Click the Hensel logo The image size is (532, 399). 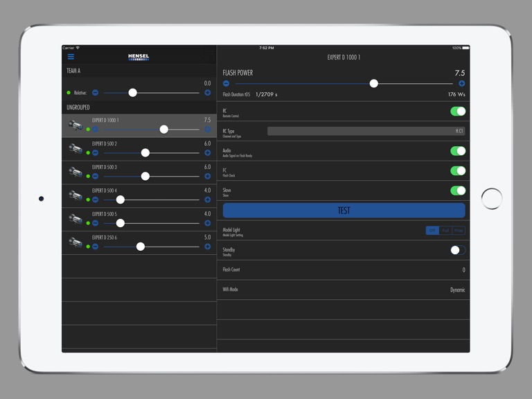(139, 57)
